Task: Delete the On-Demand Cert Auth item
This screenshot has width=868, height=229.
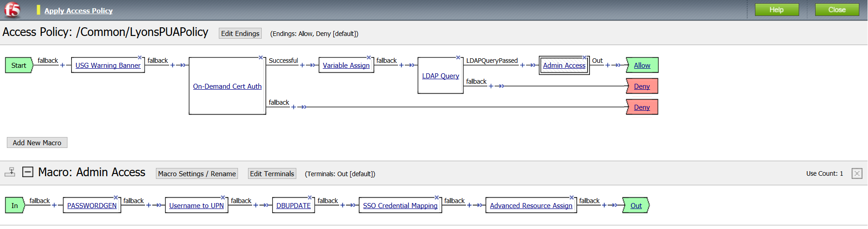Action: [261, 57]
